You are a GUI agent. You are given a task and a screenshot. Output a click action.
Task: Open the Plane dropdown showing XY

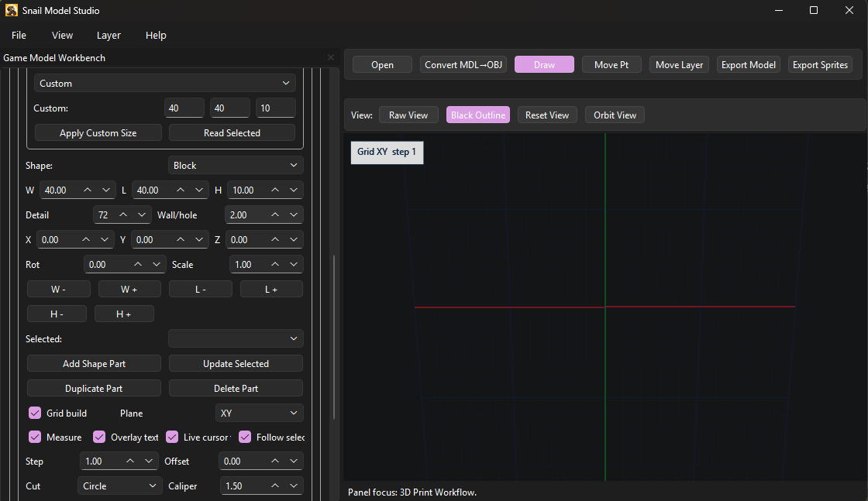click(259, 413)
